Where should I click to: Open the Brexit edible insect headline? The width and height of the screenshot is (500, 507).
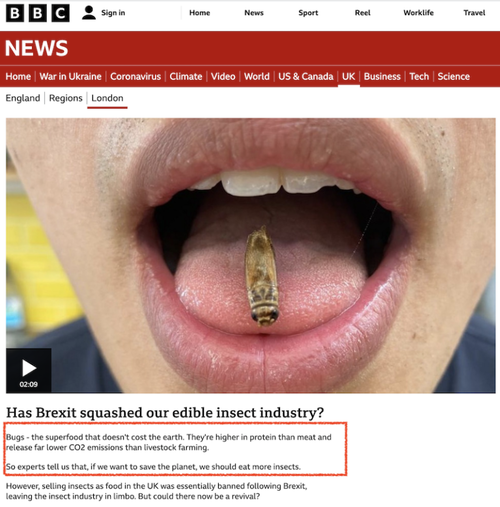(x=165, y=413)
